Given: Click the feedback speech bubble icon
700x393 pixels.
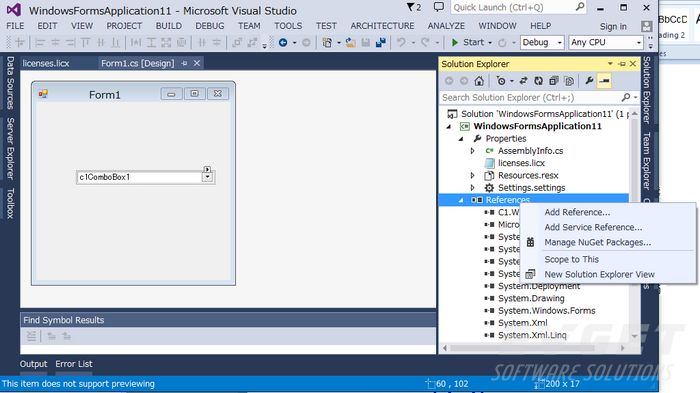Looking at the screenshot, I should coord(439,7).
